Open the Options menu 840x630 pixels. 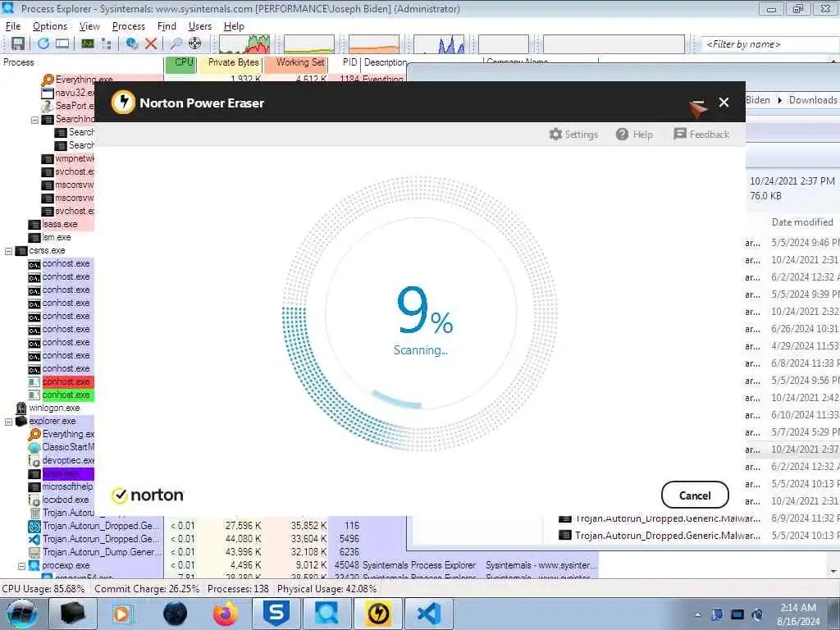coord(50,25)
